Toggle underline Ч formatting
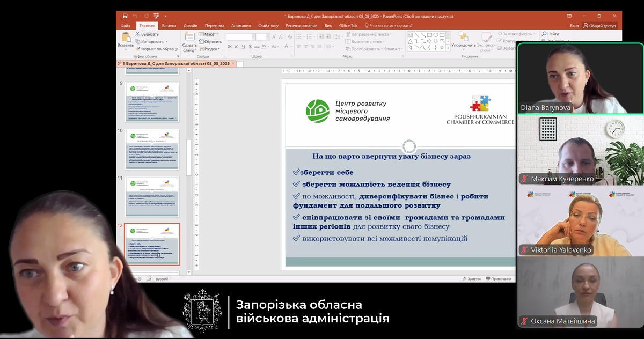The height and width of the screenshot is (339, 644). (242, 47)
